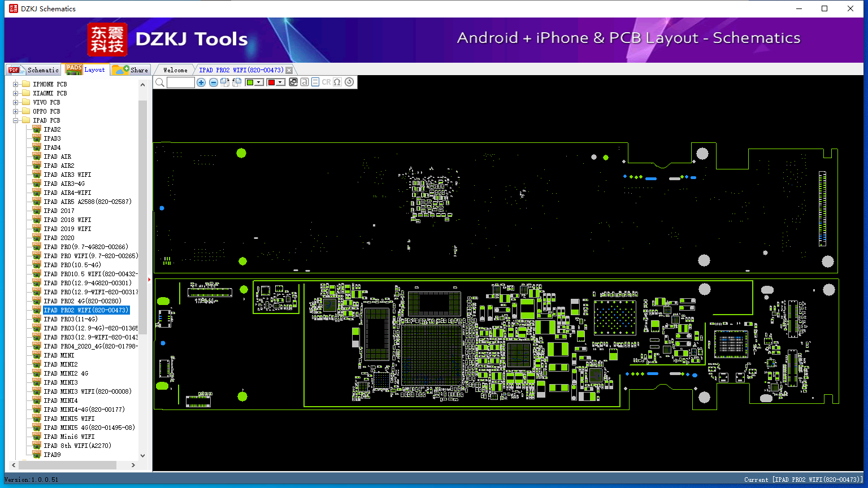Open the Share tab
The height and width of the screenshot is (488, 868).
coord(130,70)
